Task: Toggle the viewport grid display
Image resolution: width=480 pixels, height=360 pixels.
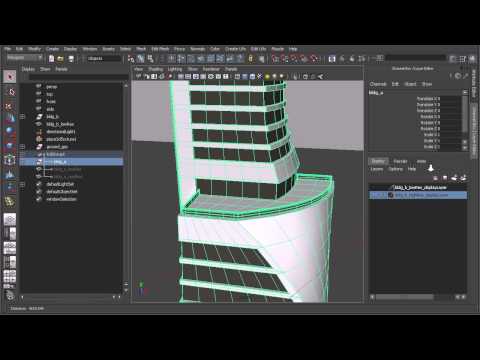Action: pos(181,77)
